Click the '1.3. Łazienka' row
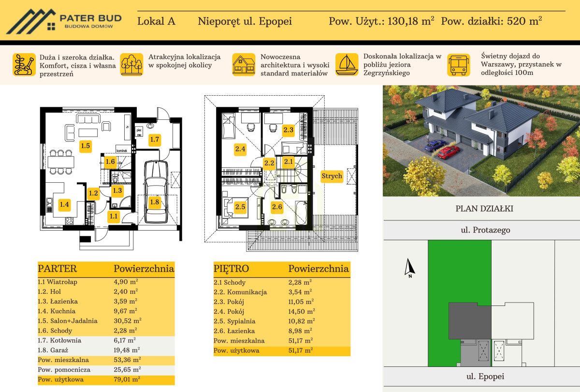 tap(106, 301)
